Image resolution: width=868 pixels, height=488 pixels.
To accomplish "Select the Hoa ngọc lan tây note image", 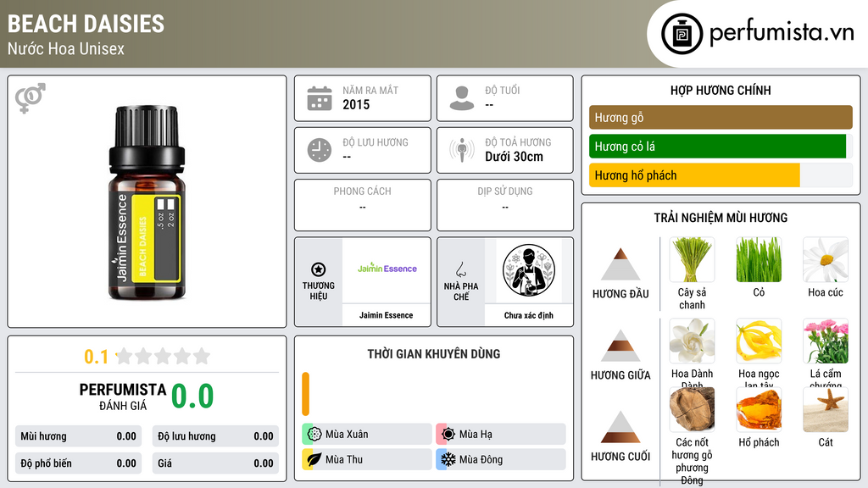I will [x=759, y=341].
